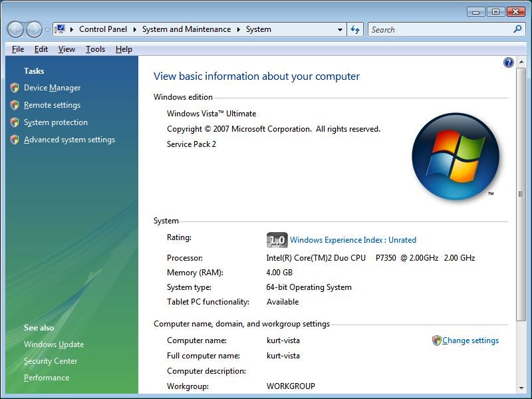
Task: Click the Back navigation arrow button
Action: pos(15,29)
